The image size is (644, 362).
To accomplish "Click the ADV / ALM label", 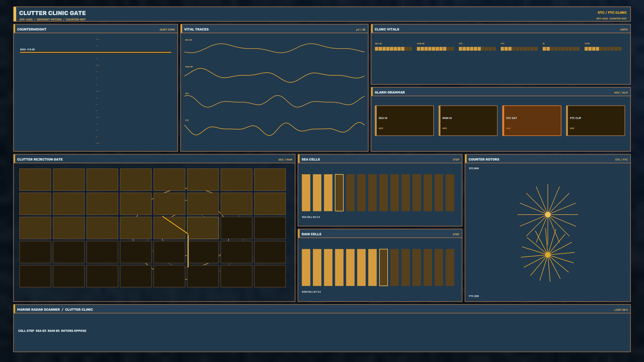I will pyautogui.click(x=621, y=93).
